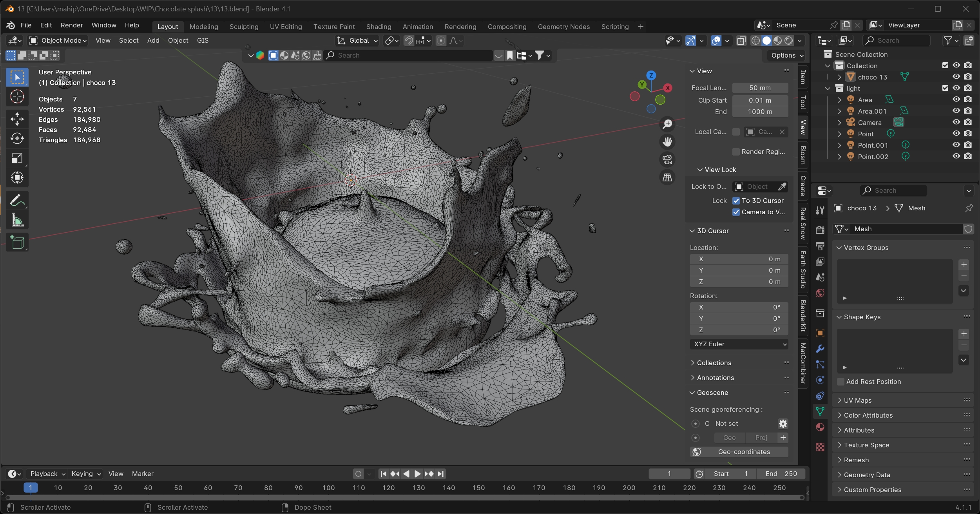Click the Add Cube tool
Viewport: 980px width, 514px height.
coord(17,243)
